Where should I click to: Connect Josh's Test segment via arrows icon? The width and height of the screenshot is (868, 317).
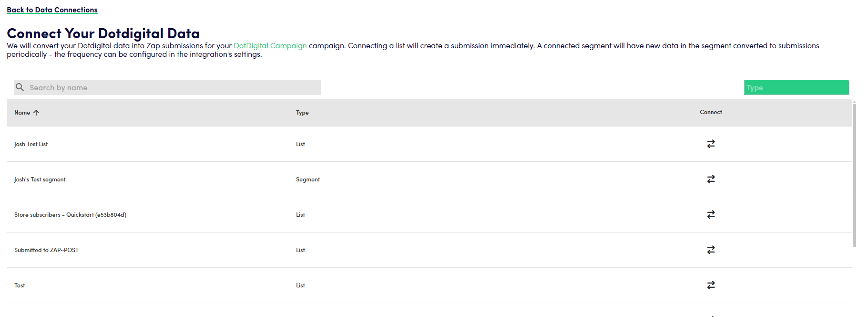click(x=711, y=179)
